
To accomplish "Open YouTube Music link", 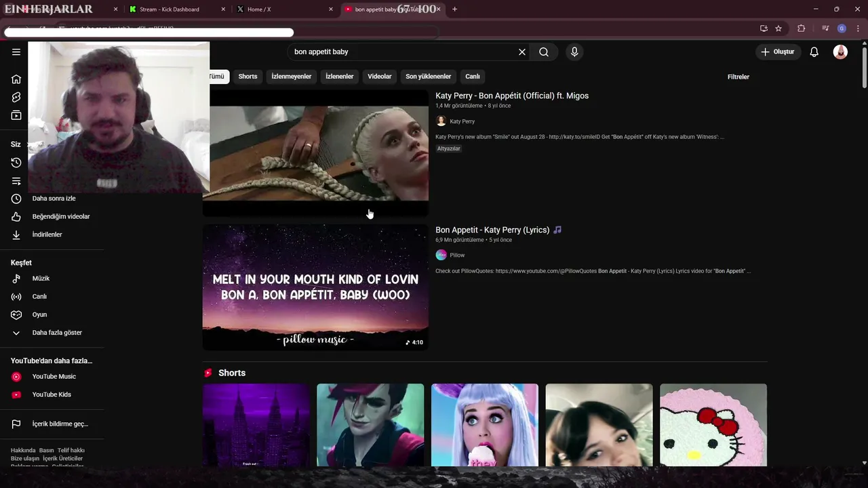I will tap(53, 377).
